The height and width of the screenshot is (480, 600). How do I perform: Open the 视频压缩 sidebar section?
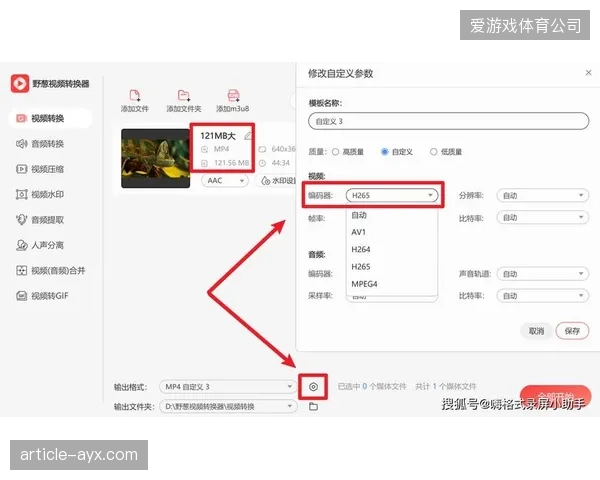(x=40, y=169)
